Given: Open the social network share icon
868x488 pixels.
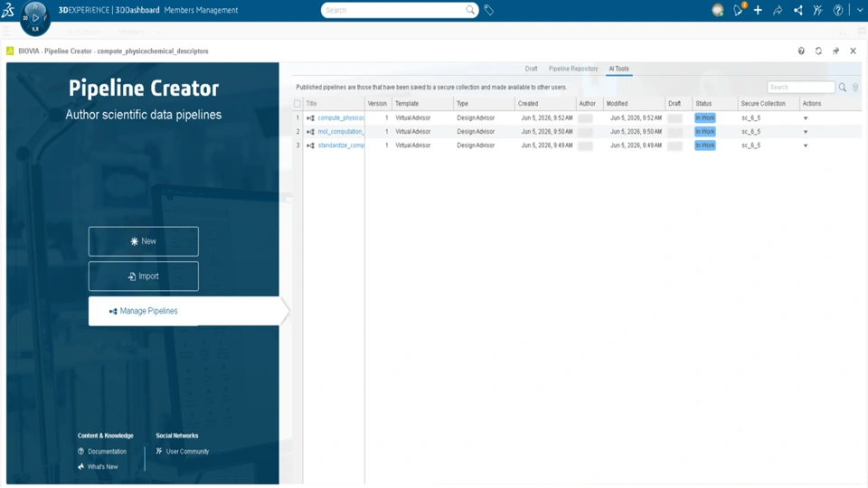Looking at the screenshot, I should tap(797, 10).
